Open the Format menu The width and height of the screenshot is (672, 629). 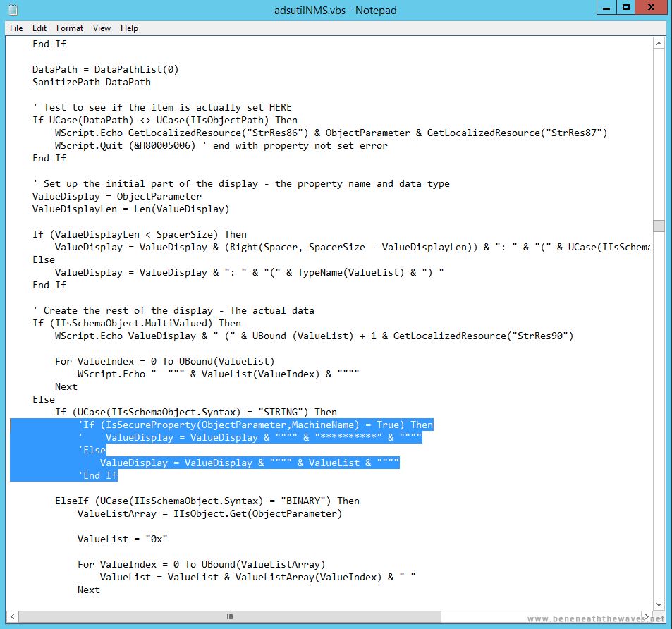click(x=69, y=28)
